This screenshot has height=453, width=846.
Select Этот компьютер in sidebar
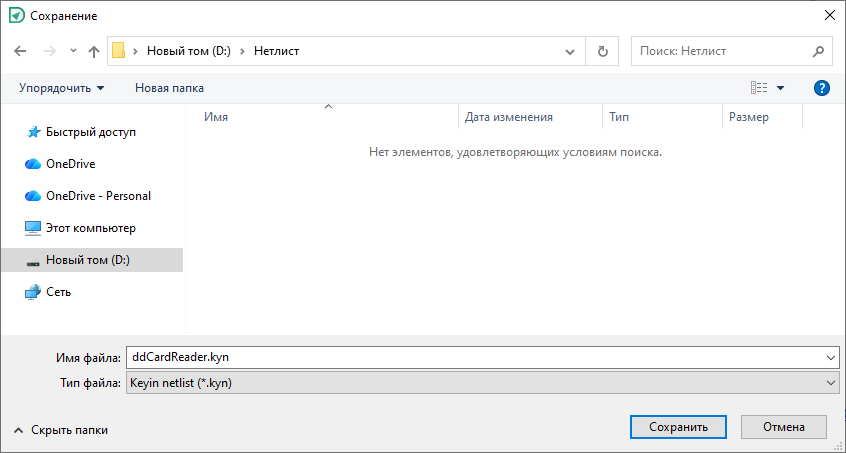pyautogui.click(x=90, y=228)
